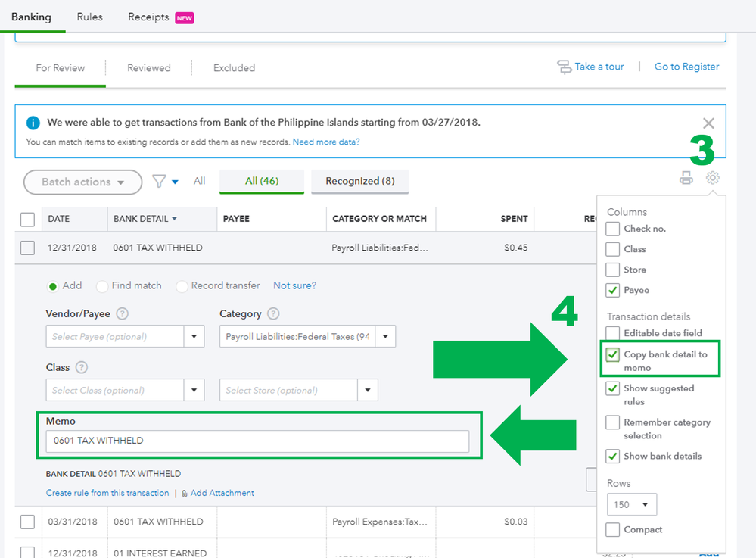
Task: Click the Select Payee input field
Action: tap(115, 337)
